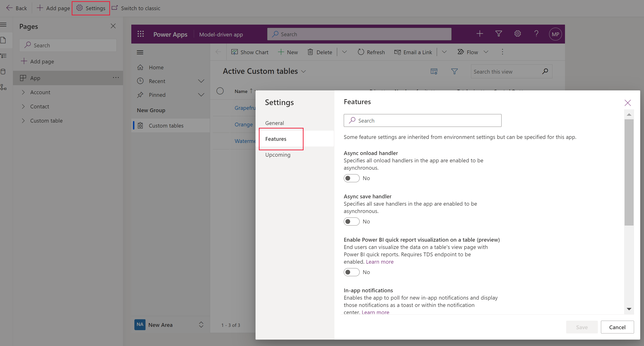This screenshot has height=346, width=644.
Task: Click the search icon in view
Action: 545,71
